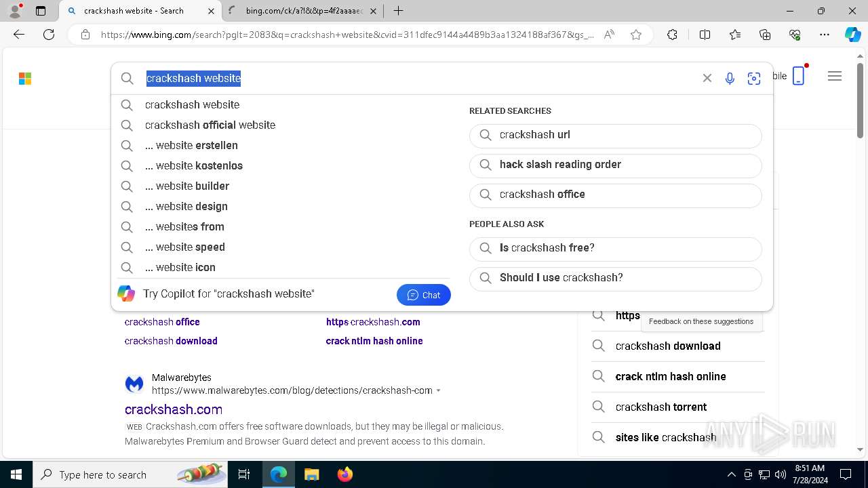Open File Explorer from the taskbar
868x488 pixels.
(311, 474)
